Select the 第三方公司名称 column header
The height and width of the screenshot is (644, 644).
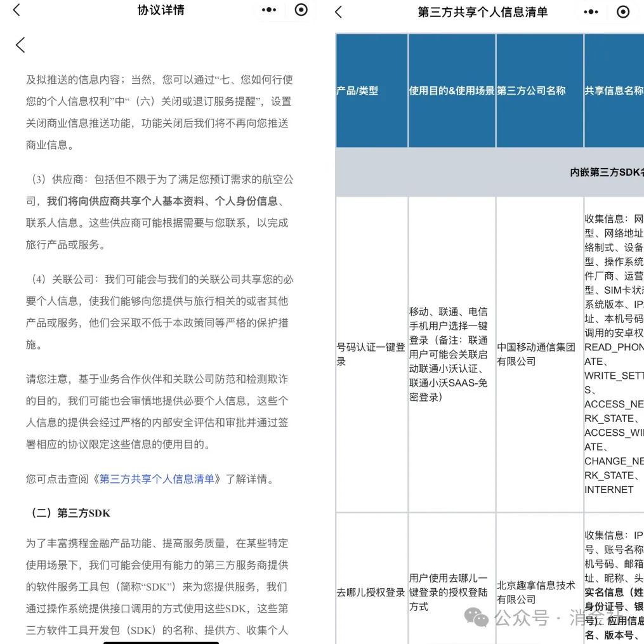point(540,90)
